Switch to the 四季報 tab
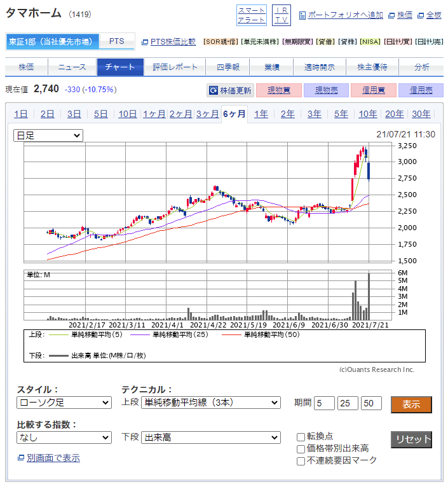The image size is (448, 489). pyautogui.click(x=228, y=67)
